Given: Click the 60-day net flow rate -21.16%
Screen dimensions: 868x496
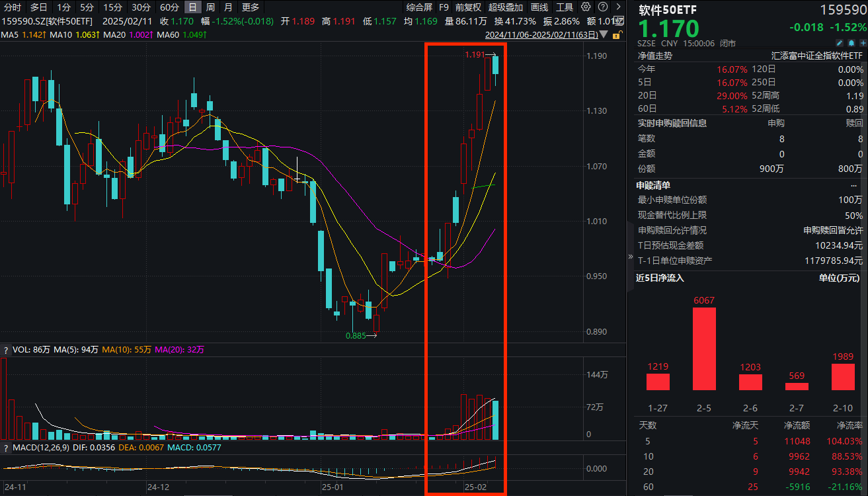Looking at the screenshot, I should [846, 487].
